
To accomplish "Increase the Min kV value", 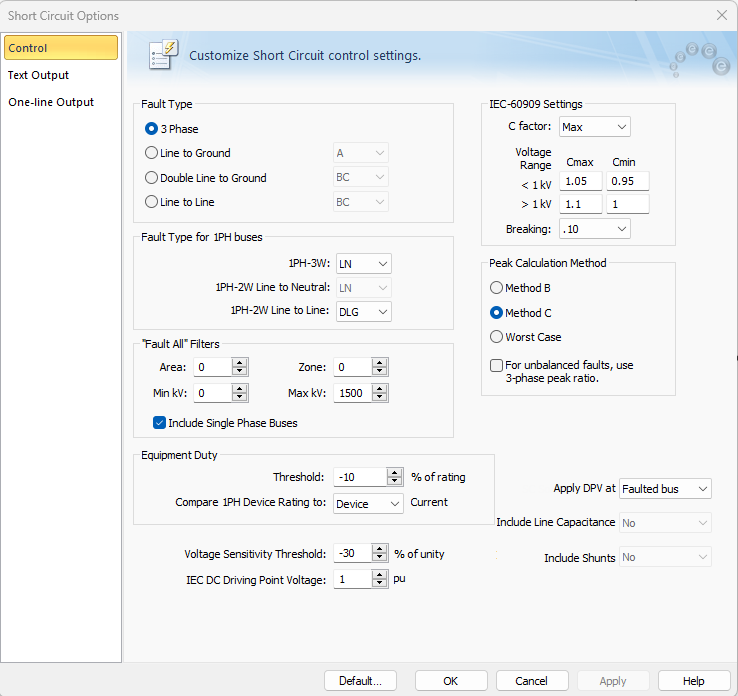I will (240, 388).
